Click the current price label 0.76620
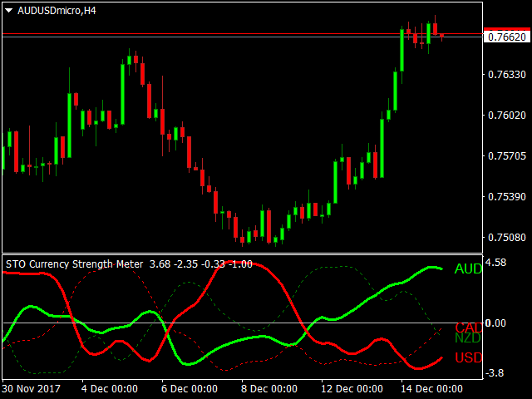The height and width of the screenshot is (399, 532). pyautogui.click(x=507, y=37)
